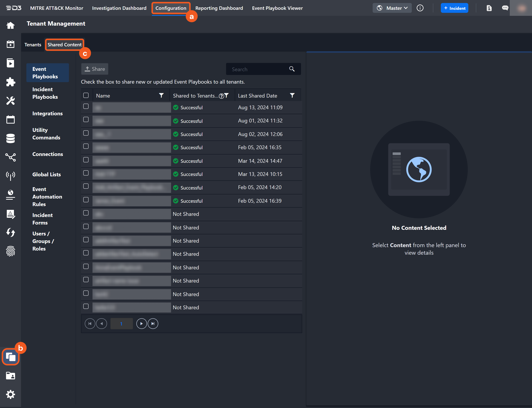Viewport: 532px width, 408px height.
Task: Open the Reporting Dashboard menu
Action: 219,8
